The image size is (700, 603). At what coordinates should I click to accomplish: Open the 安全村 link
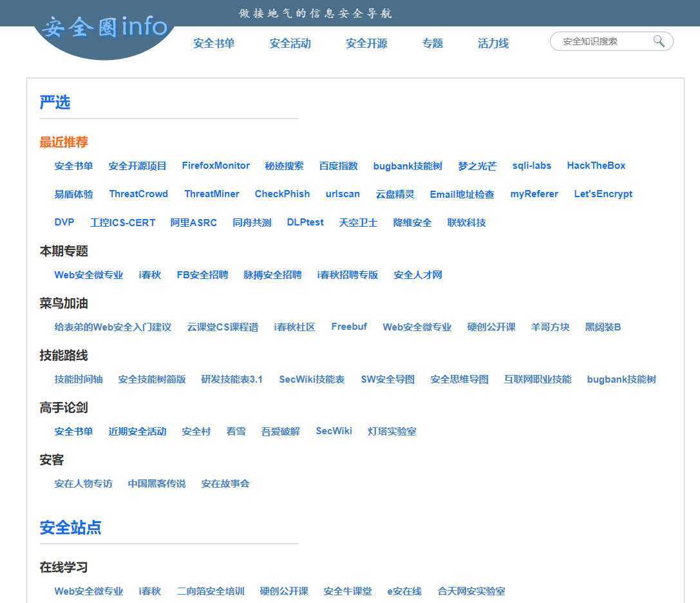tap(196, 432)
